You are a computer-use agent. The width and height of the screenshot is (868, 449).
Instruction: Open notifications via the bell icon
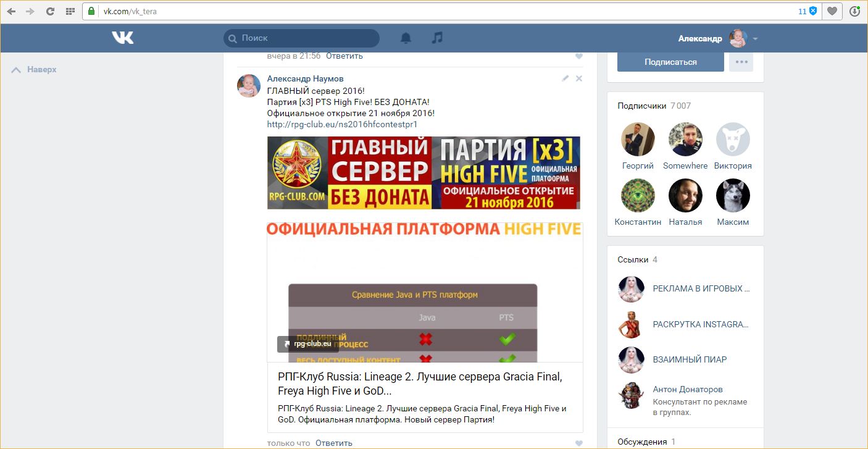coord(406,38)
